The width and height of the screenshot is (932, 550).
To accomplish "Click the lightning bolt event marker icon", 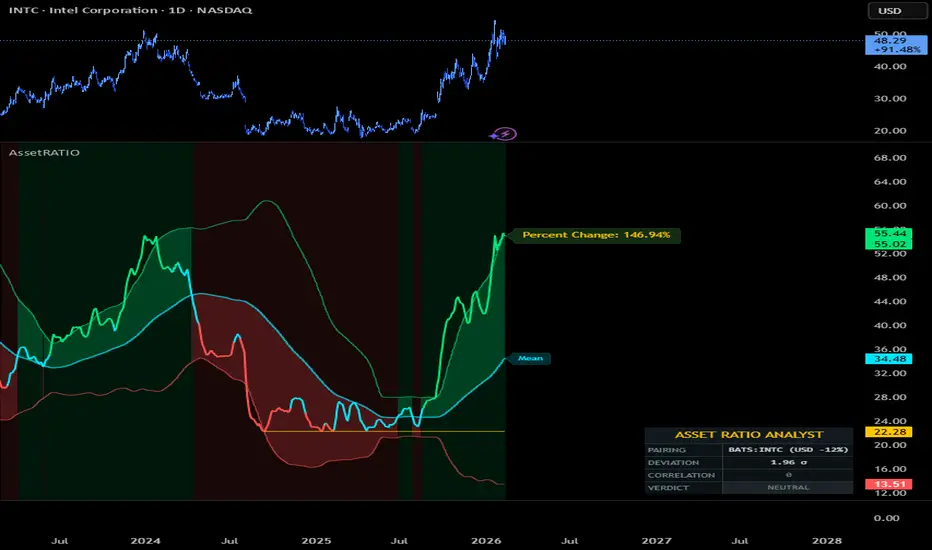I will click(x=505, y=134).
